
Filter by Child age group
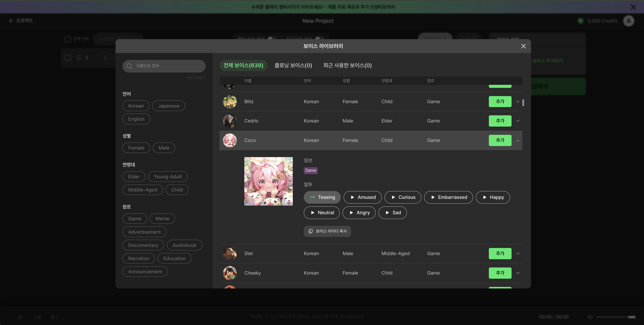177,190
